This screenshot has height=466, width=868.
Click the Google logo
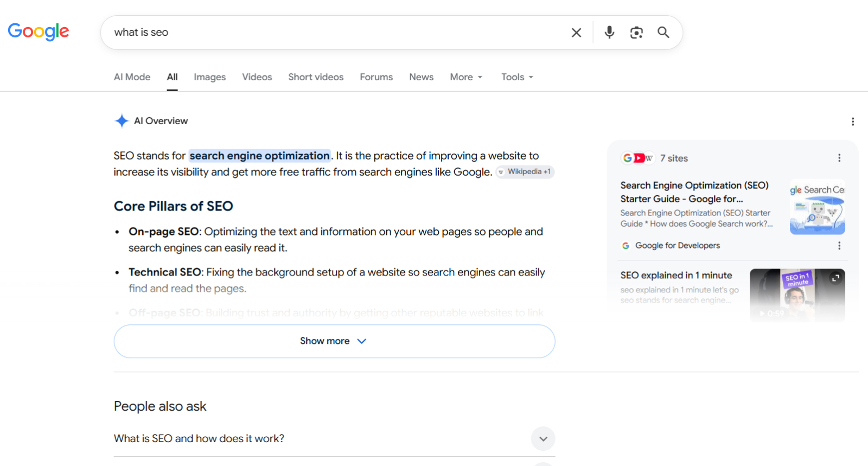[39, 32]
